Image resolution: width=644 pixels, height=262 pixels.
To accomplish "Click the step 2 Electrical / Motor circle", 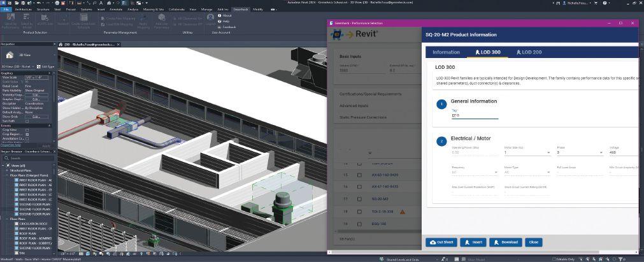I will 441,142.
